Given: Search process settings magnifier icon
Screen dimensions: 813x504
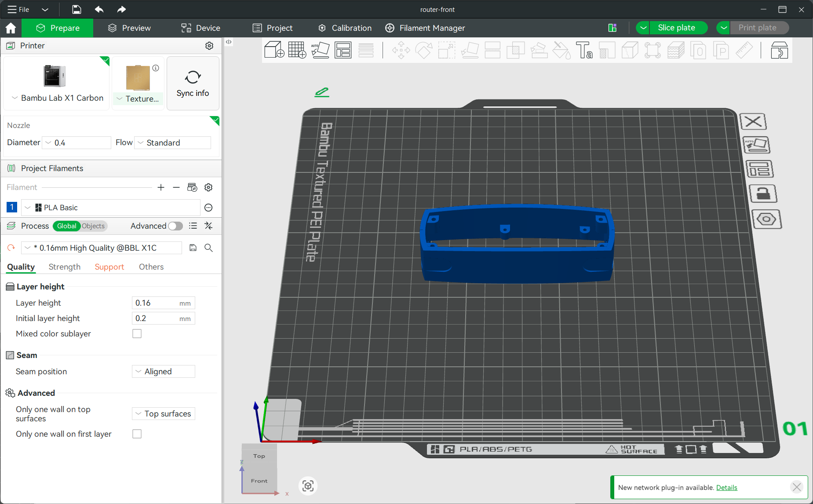Looking at the screenshot, I should 209,248.
